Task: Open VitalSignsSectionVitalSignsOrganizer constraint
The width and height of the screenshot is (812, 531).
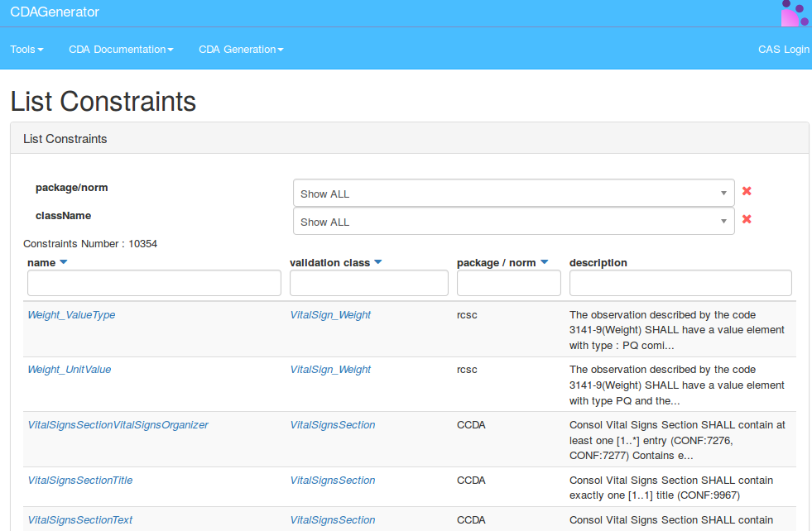Action: [118, 425]
